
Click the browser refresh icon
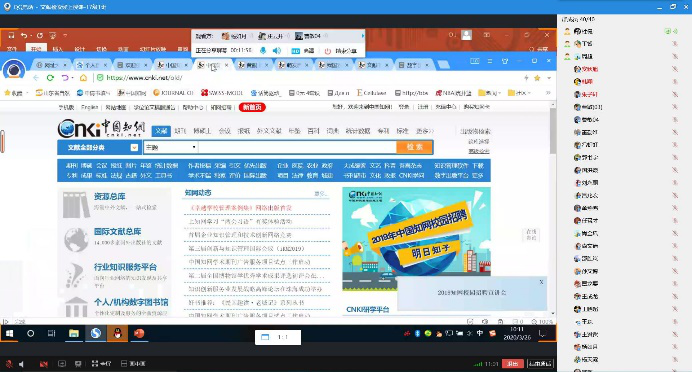pos(50,78)
